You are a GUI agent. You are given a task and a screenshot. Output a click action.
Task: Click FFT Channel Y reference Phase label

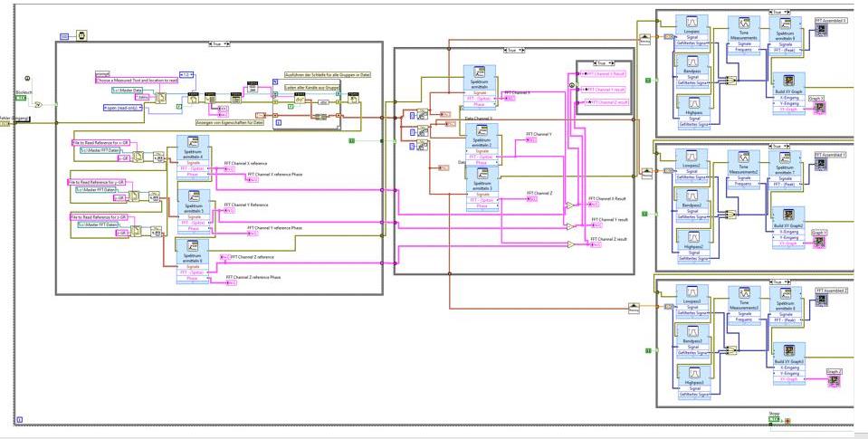[x=274, y=227]
